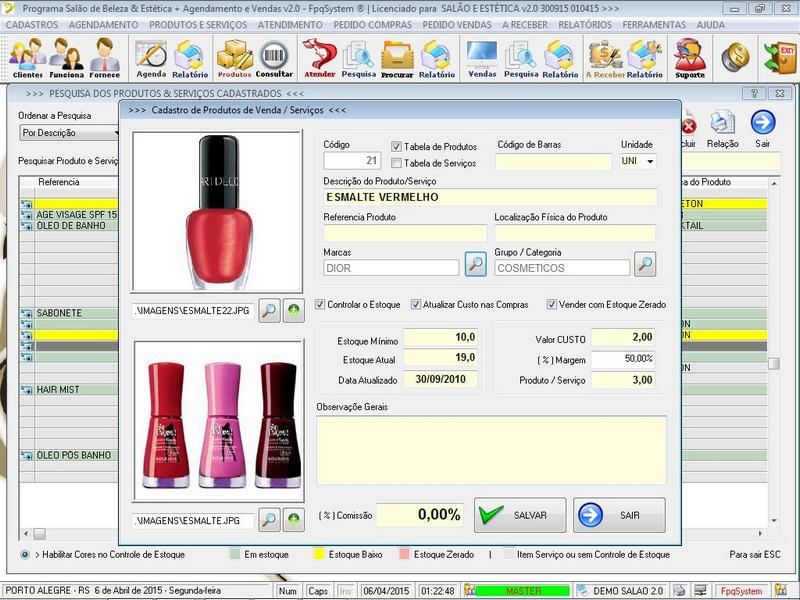Click the SAIR button in dialog

[619, 515]
